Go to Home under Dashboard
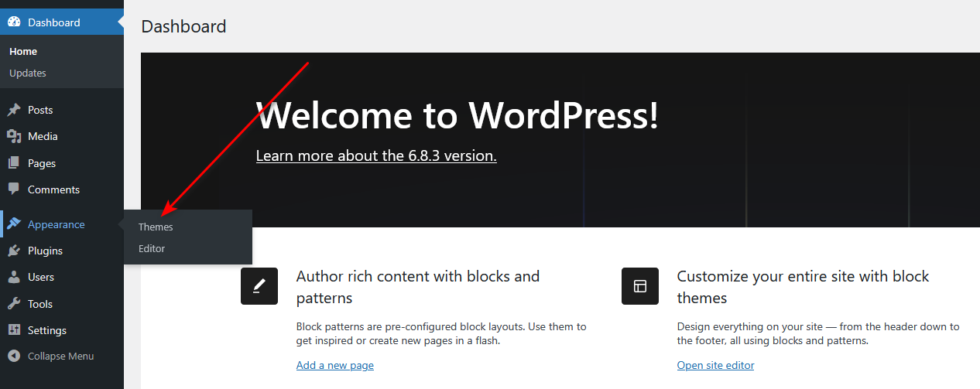Screen dimensions: 980x389 coord(23,52)
